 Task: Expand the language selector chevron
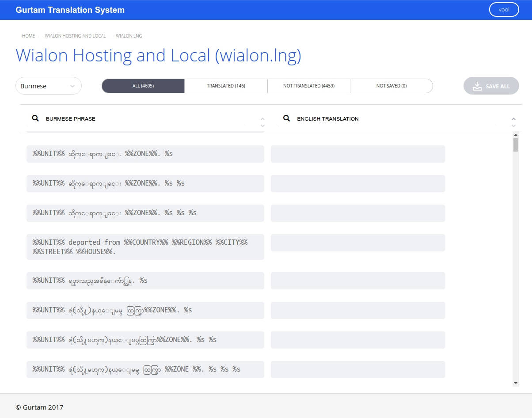coord(73,86)
